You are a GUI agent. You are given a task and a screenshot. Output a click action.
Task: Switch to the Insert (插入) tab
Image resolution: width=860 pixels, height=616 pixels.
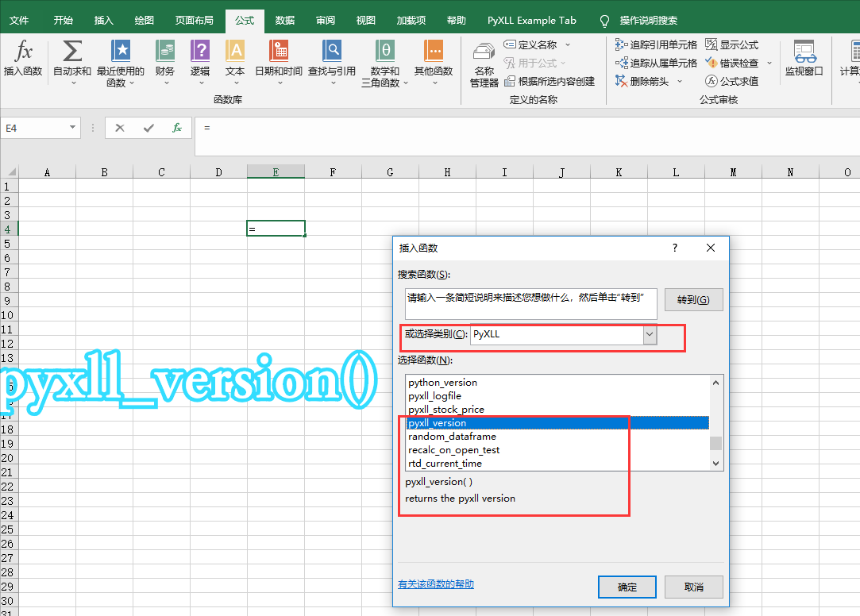point(104,21)
